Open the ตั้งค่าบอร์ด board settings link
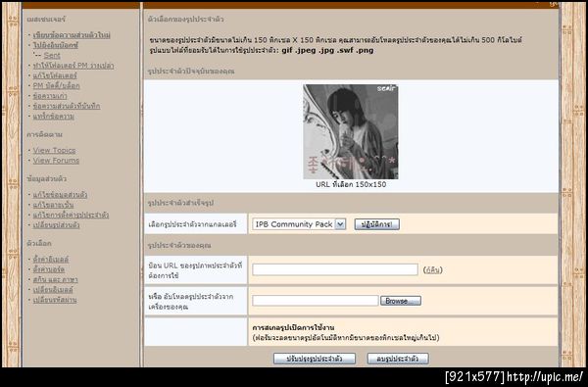Screen dimensions: 588x387 click(49, 269)
